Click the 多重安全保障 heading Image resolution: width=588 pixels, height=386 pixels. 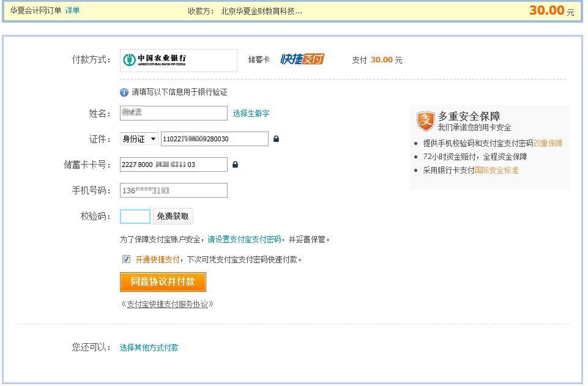pos(469,116)
